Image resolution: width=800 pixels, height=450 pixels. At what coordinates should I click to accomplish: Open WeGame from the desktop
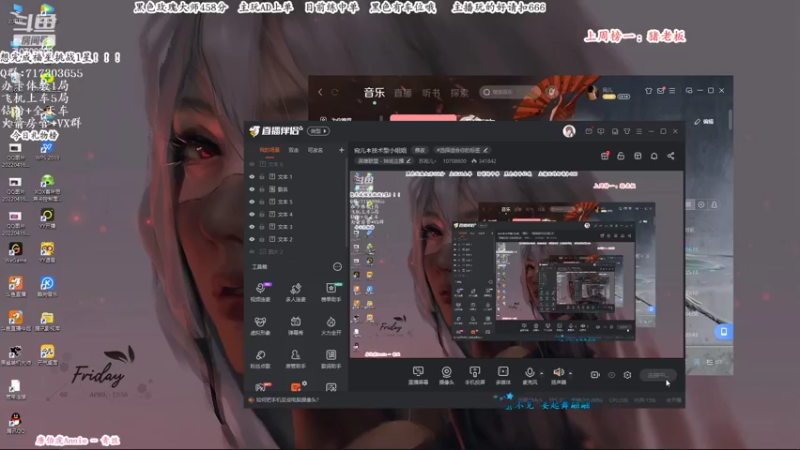click(x=15, y=252)
